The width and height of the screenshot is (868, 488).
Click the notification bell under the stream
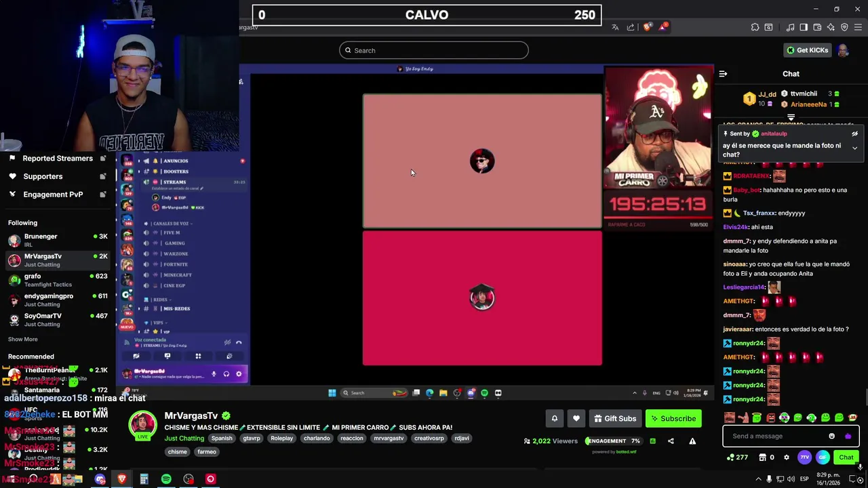pos(554,419)
